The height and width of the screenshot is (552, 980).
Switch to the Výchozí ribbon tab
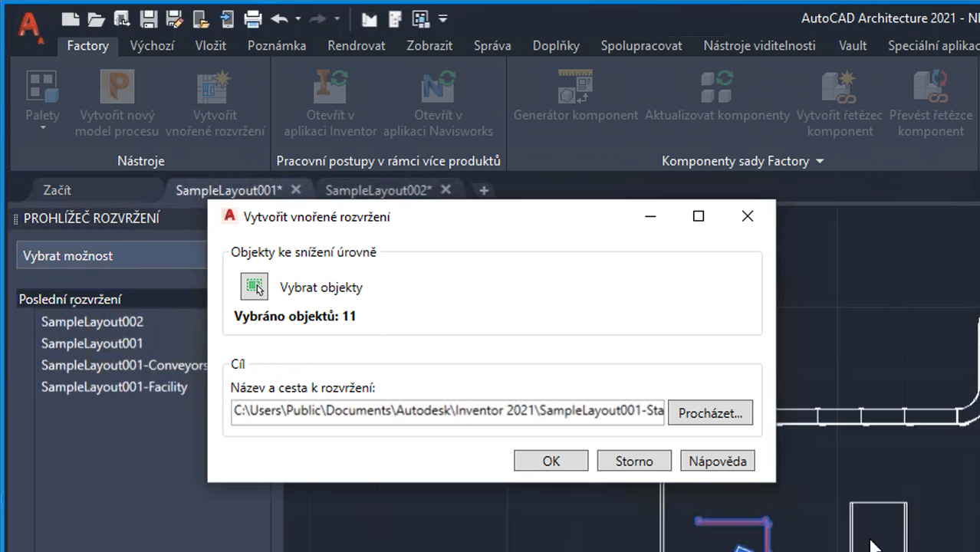[x=152, y=46]
